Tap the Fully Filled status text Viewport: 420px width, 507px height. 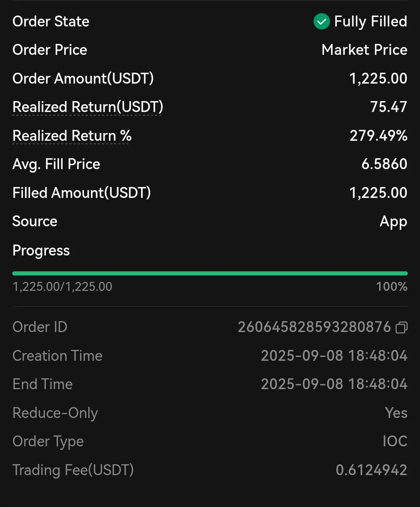click(x=371, y=22)
